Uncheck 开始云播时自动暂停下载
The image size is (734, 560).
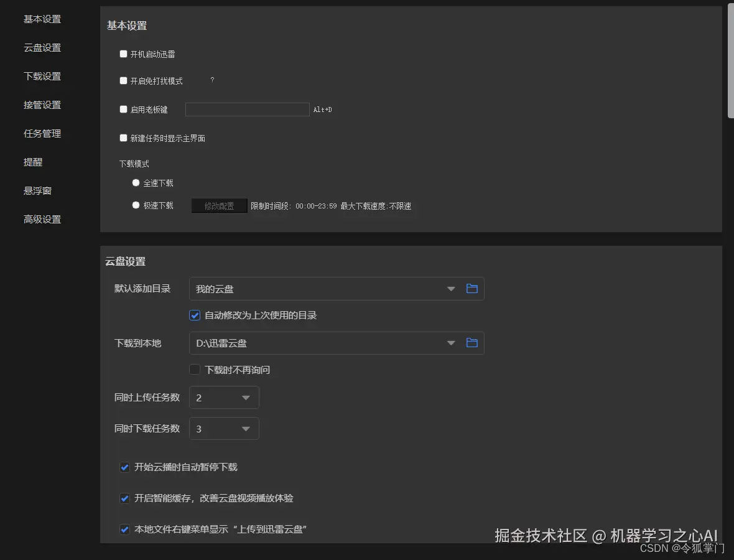pyautogui.click(x=124, y=467)
